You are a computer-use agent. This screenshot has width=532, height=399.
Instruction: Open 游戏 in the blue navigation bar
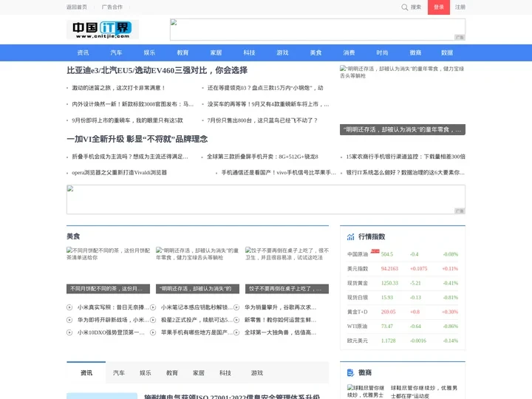[282, 52]
